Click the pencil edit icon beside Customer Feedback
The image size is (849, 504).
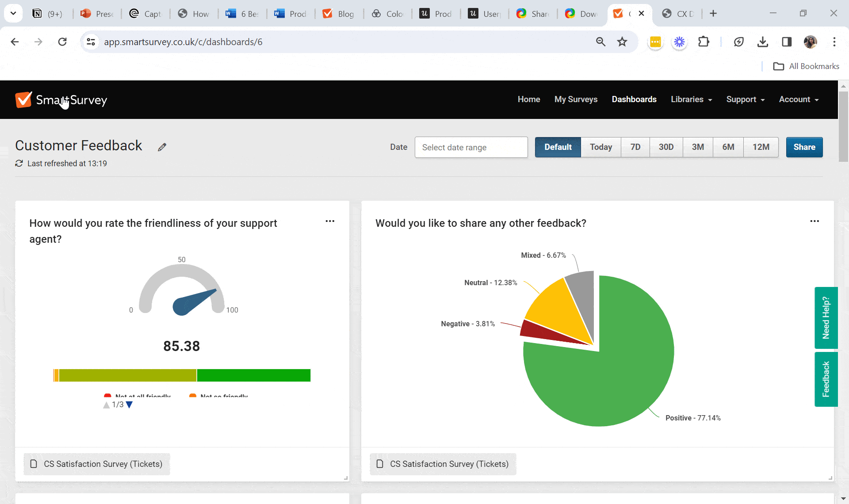(162, 147)
